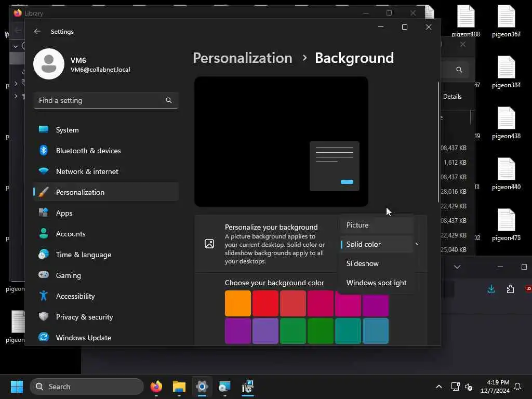Pick the dark green background color
The image size is (532, 399).
(320, 331)
